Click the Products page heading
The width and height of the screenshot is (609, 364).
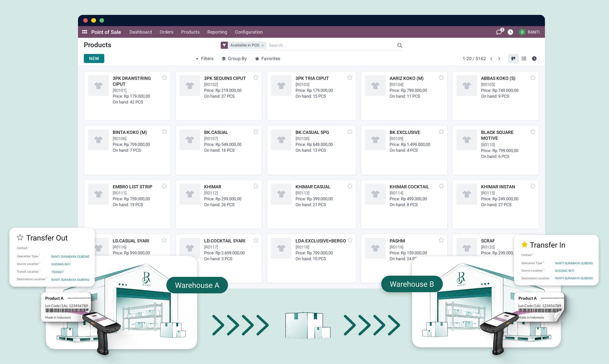pos(97,45)
